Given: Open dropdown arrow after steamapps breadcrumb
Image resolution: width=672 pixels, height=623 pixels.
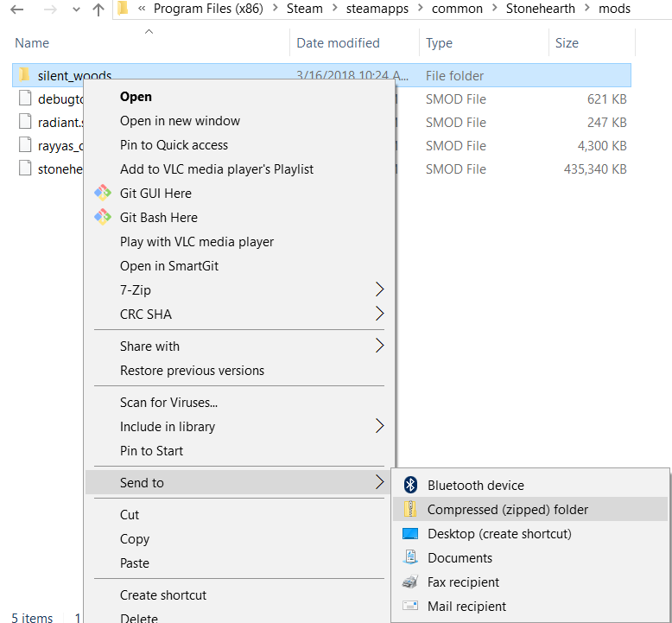Looking at the screenshot, I should 421,9.
